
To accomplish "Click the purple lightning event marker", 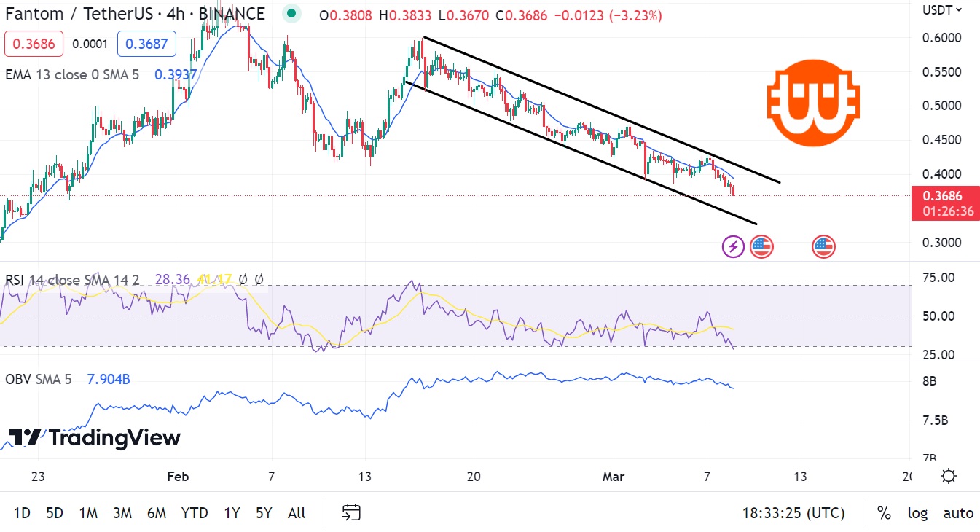I will point(733,247).
